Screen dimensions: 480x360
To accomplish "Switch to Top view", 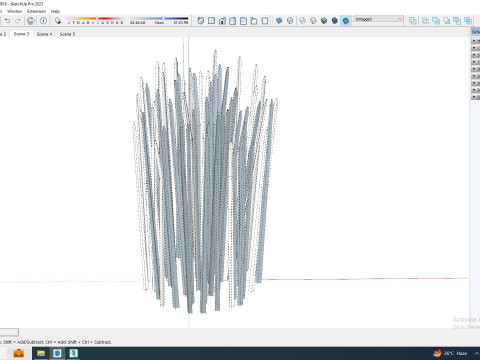I will (211, 21).
